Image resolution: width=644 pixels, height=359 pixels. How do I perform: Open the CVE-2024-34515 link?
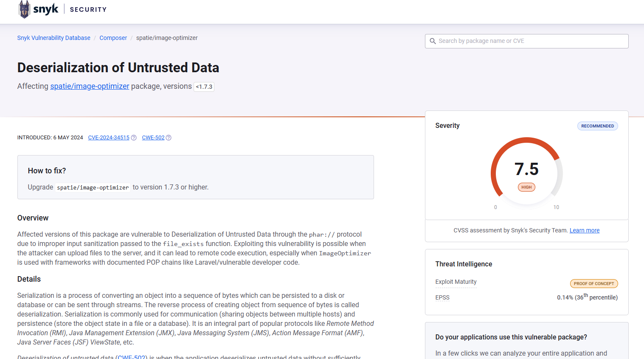109,138
